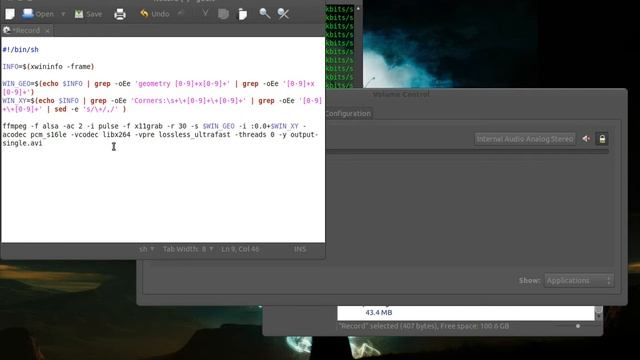This screenshot has height=360, width=640.
Task: Click the 43.4 MB file size text
Action: click(379, 313)
